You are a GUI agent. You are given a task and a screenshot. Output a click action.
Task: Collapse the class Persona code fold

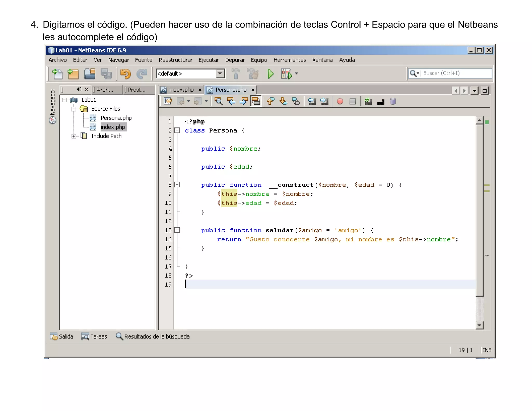click(x=177, y=130)
